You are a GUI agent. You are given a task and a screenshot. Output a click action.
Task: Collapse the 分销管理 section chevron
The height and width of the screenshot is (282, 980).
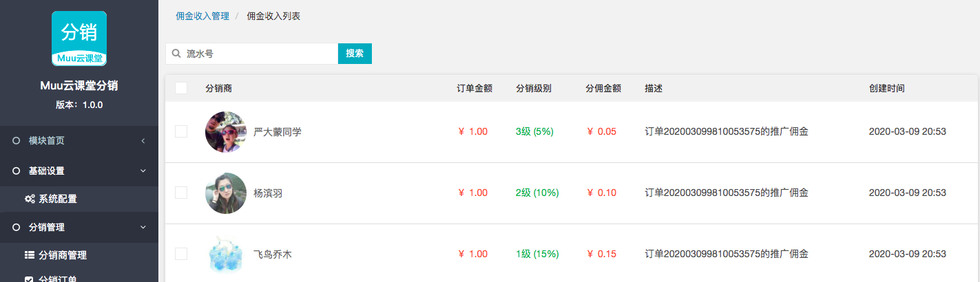pyautogui.click(x=143, y=227)
